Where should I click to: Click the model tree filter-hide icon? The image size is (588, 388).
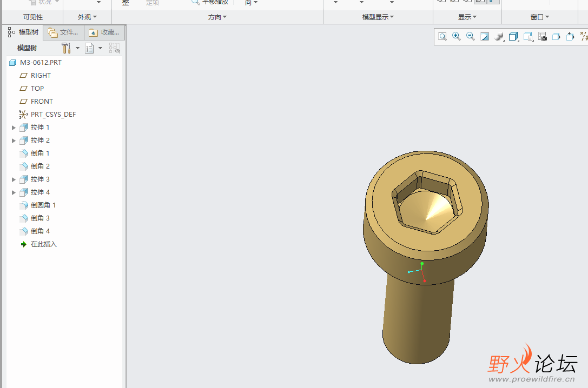[114, 48]
